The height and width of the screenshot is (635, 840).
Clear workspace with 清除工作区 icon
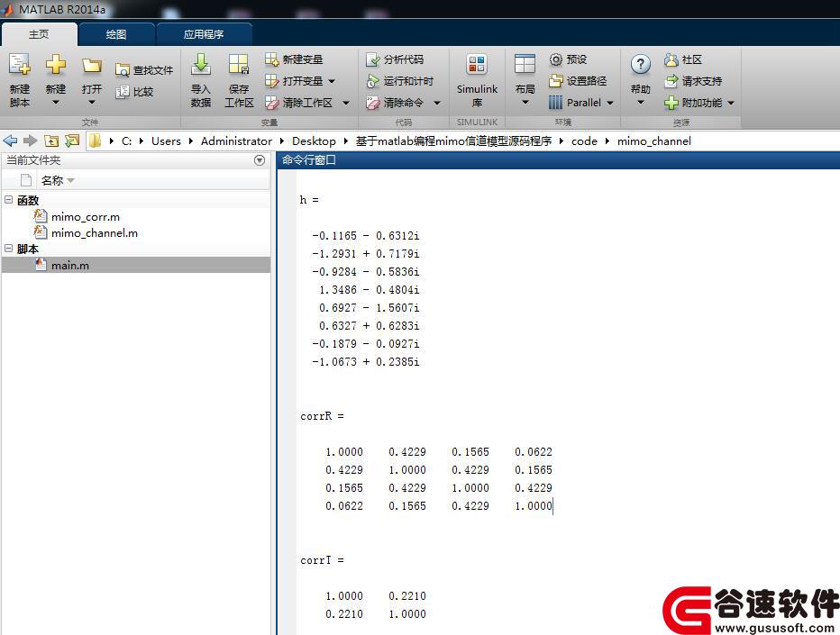[272, 103]
